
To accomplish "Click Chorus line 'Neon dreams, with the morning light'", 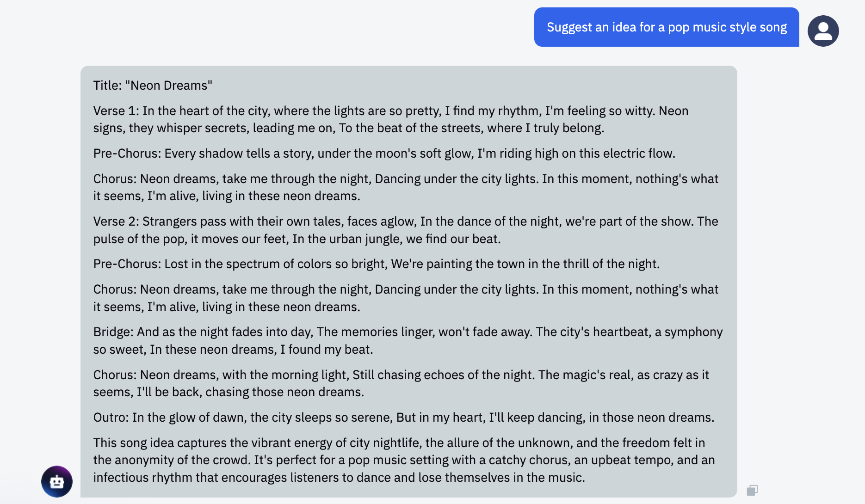I will point(243,375).
